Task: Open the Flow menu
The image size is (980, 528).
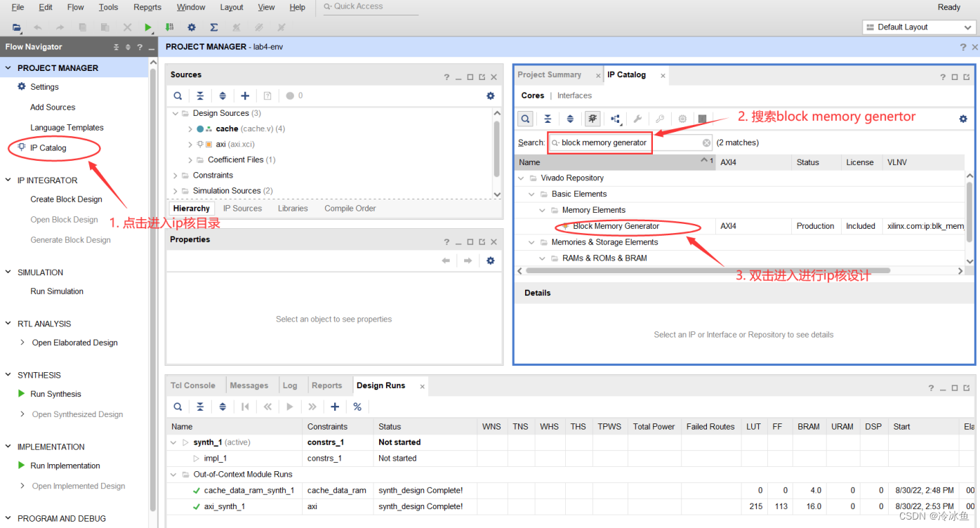Action: (75, 7)
